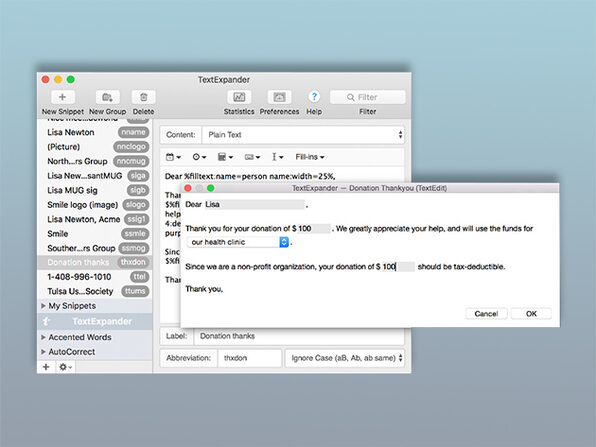
Task: Select the 1-408-996-1010 snippet
Action: (95, 277)
